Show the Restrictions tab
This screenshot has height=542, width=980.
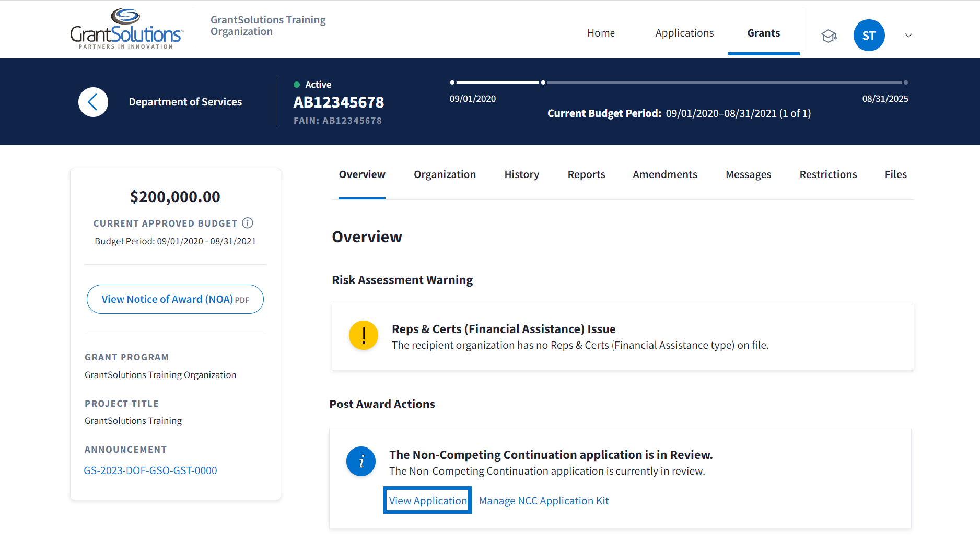(x=828, y=174)
